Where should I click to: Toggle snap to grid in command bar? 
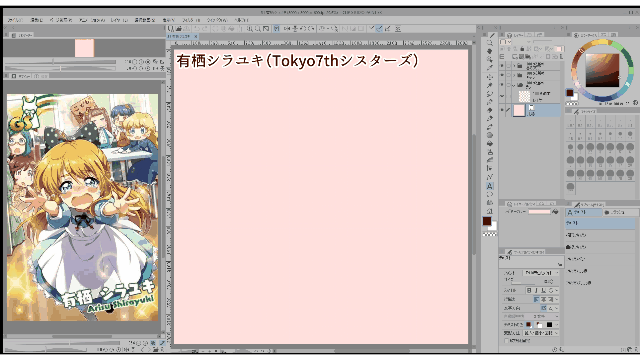[388, 29]
